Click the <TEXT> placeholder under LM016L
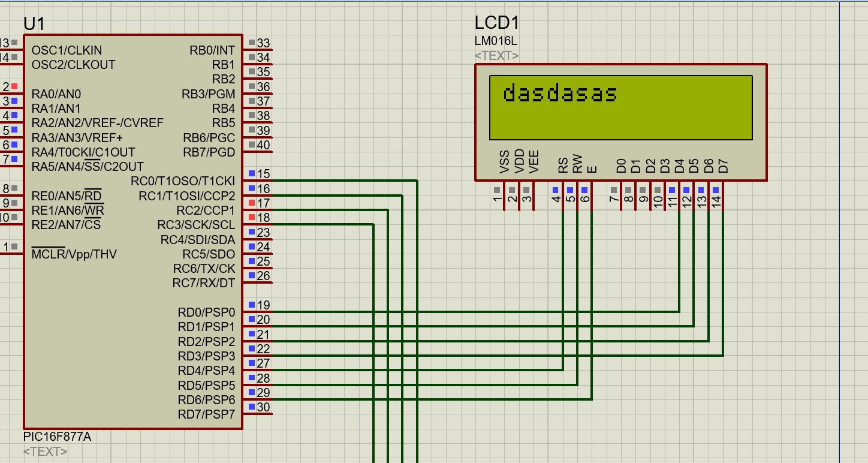This screenshot has height=463, width=868. (496, 56)
